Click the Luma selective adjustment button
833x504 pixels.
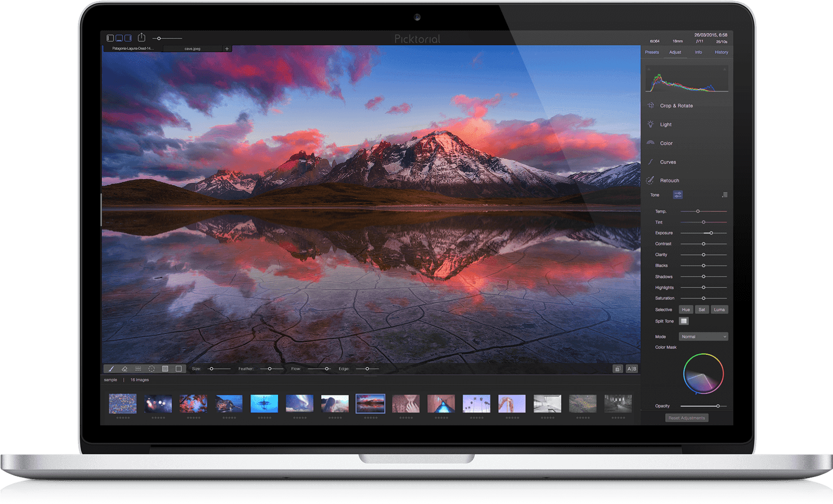[x=719, y=309]
